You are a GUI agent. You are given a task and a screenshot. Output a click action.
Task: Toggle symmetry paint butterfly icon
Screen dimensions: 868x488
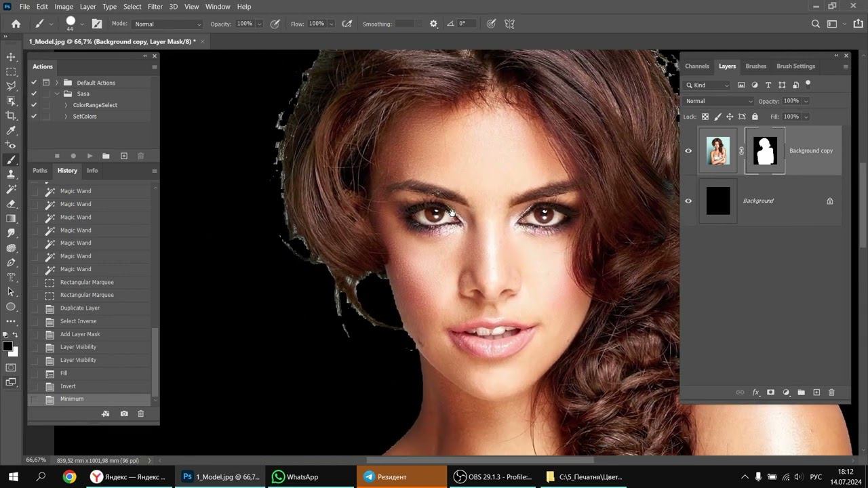pos(509,24)
